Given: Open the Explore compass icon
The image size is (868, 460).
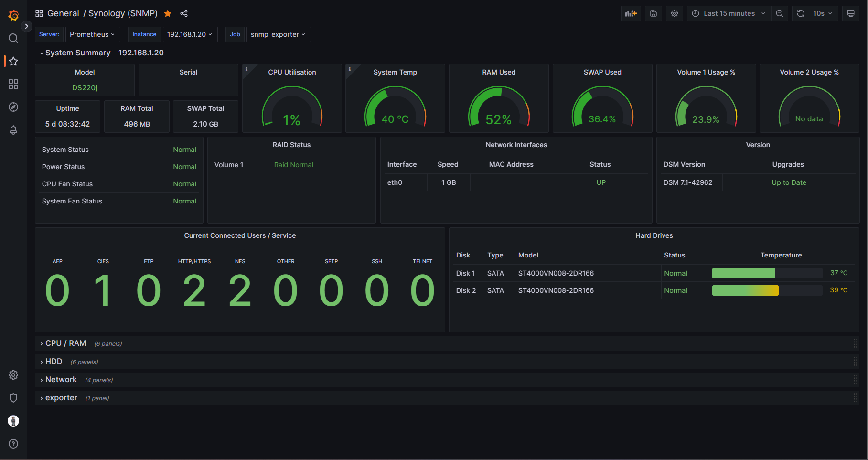Looking at the screenshot, I should coord(13,107).
